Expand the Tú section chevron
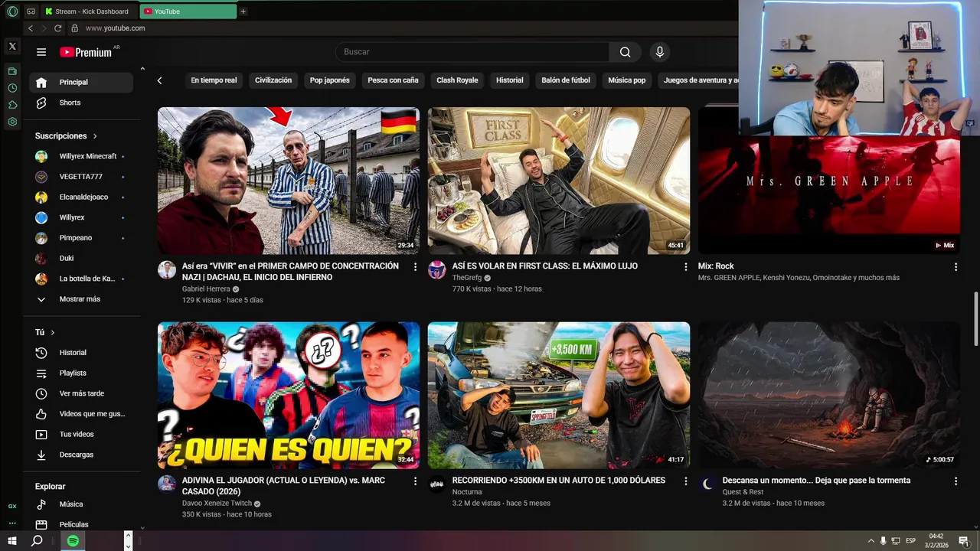This screenshot has width=980, height=551. tap(52, 333)
